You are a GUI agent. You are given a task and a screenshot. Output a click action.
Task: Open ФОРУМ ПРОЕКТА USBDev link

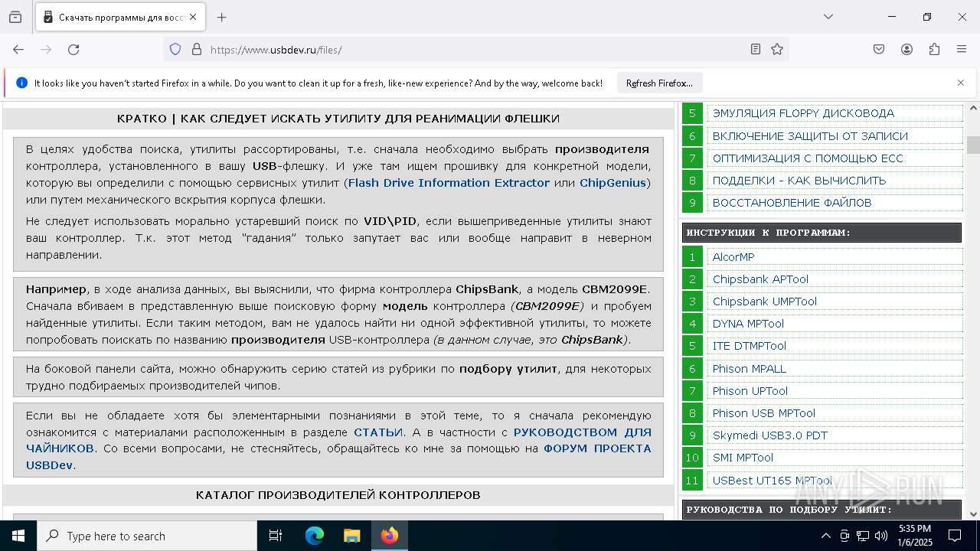338,457
